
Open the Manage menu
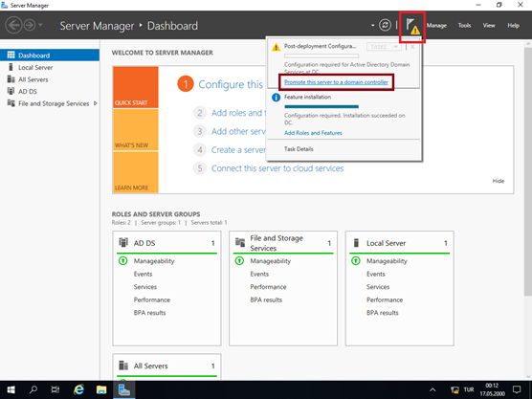click(436, 26)
